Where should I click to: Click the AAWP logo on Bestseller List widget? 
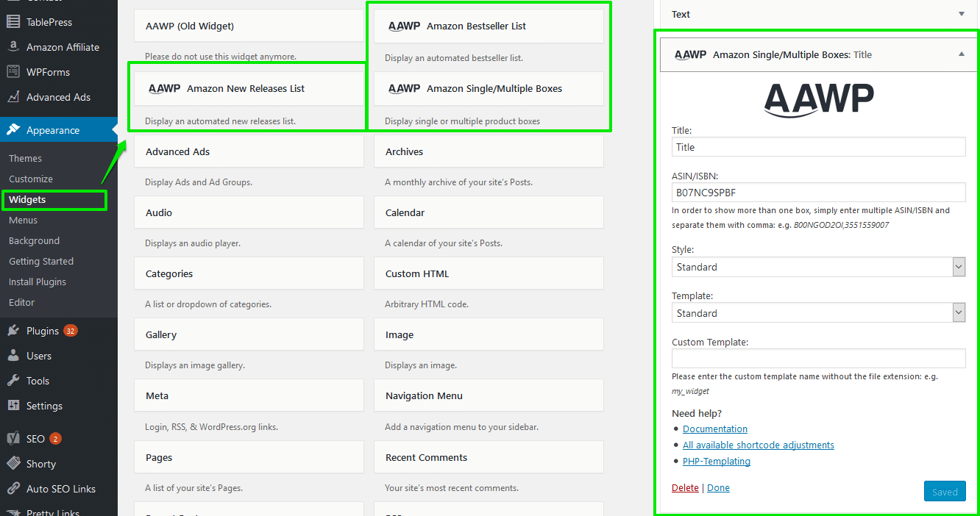pyautogui.click(x=404, y=26)
